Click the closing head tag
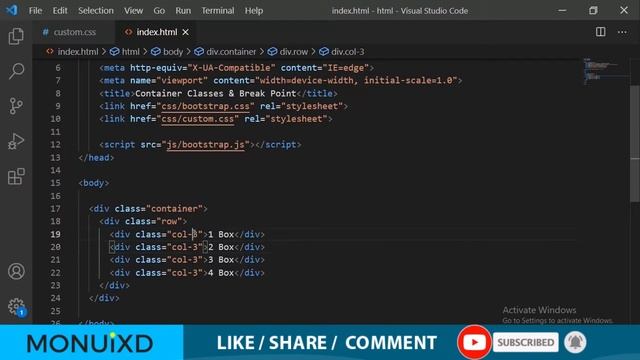The image size is (640, 360). (x=96, y=158)
